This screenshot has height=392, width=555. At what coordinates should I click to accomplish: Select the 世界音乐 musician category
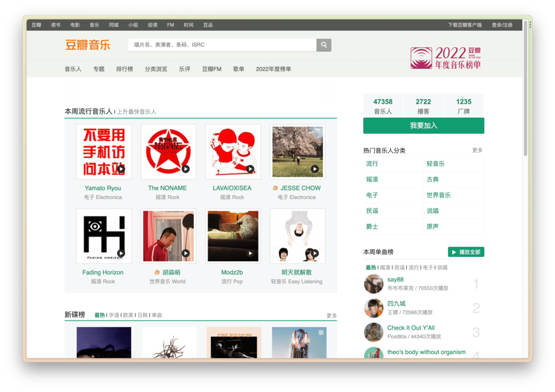pyautogui.click(x=438, y=195)
